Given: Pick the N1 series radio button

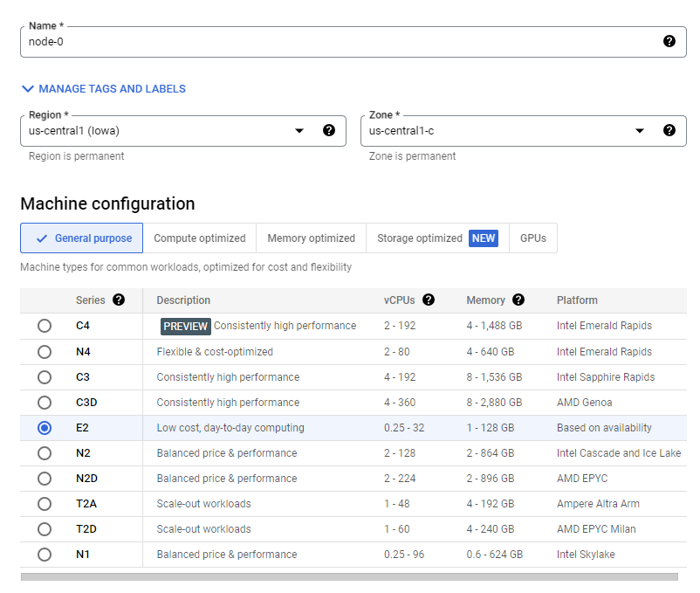Looking at the screenshot, I should 45,555.
